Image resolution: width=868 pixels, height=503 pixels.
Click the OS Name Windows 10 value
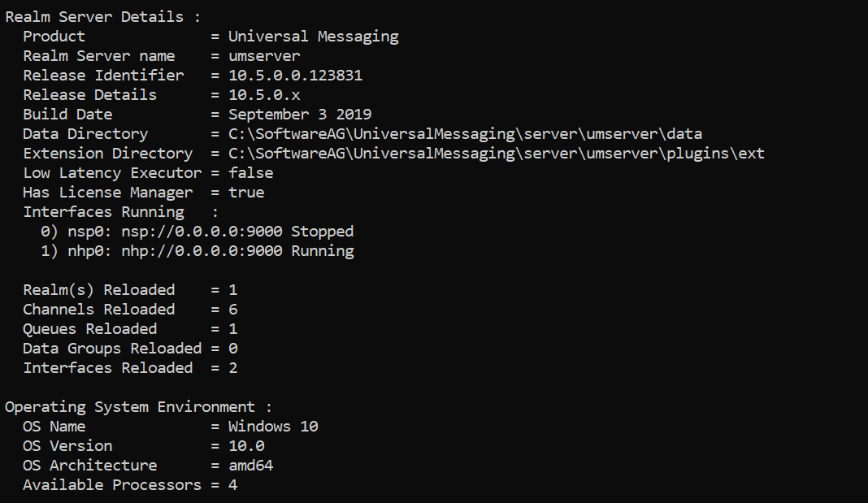tap(273, 426)
